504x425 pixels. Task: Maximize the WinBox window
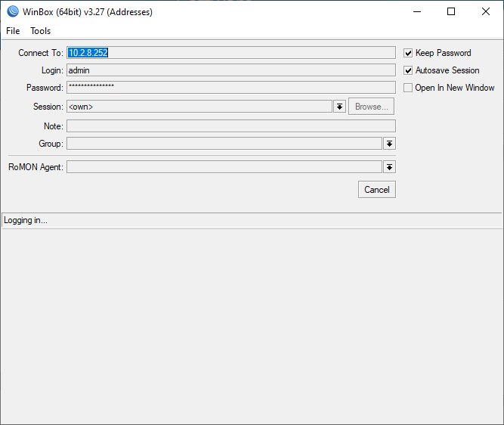(x=451, y=11)
